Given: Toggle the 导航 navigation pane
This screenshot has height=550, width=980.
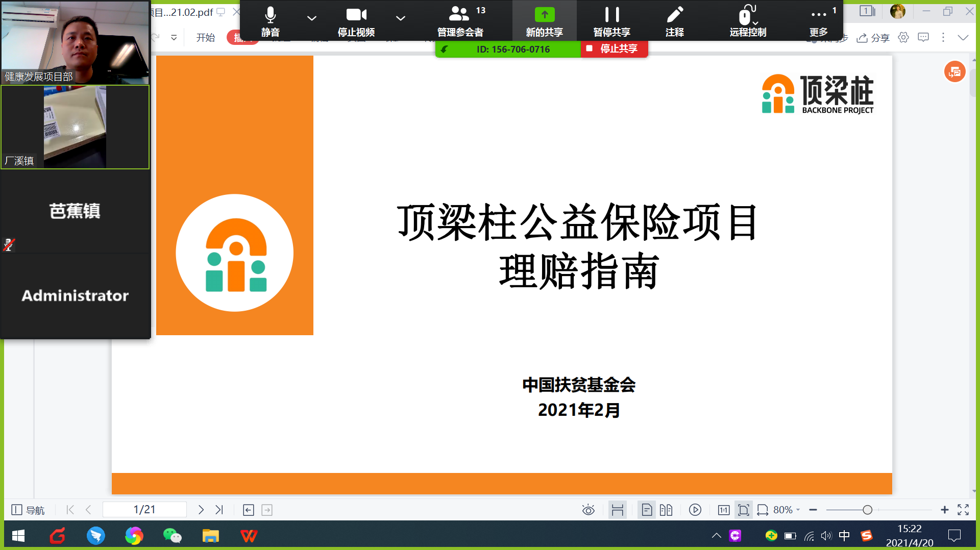Looking at the screenshot, I should 28,510.
